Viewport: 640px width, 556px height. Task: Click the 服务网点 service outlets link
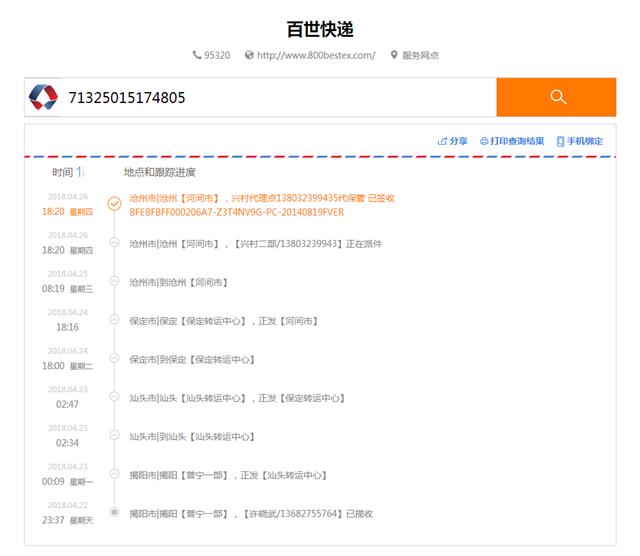click(420, 55)
